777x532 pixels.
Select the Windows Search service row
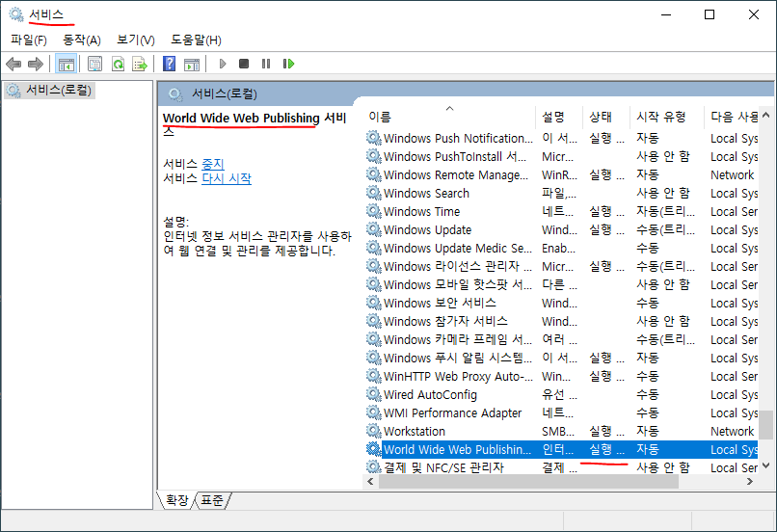tap(561, 193)
